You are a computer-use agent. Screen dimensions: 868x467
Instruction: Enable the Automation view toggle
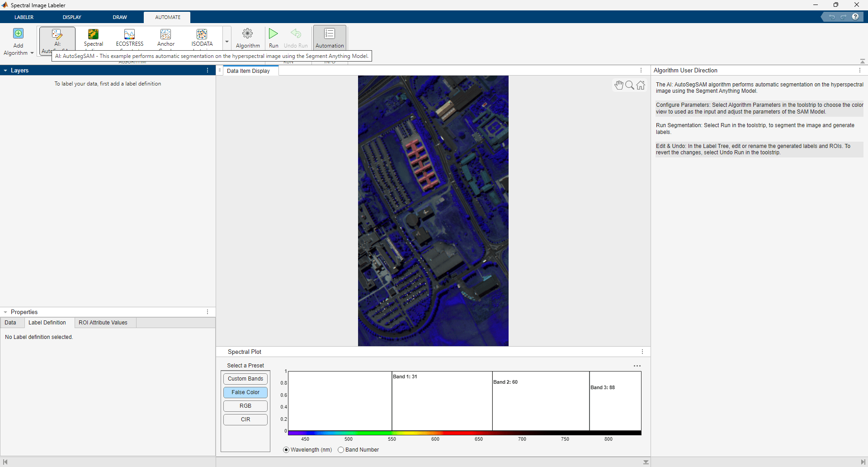(330, 38)
